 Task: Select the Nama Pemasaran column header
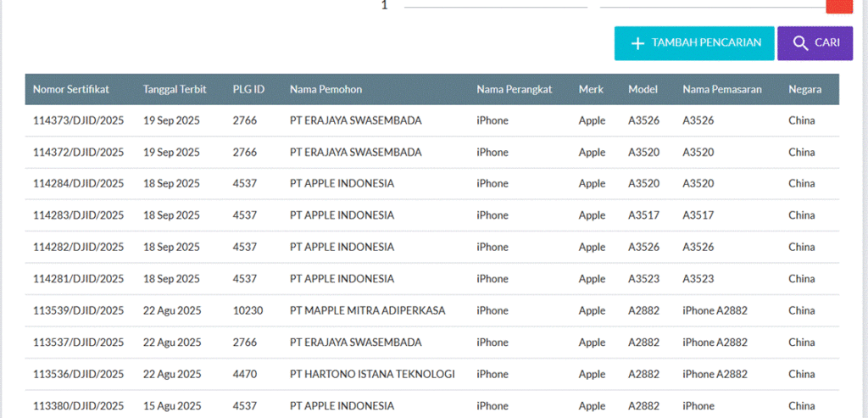point(722,89)
